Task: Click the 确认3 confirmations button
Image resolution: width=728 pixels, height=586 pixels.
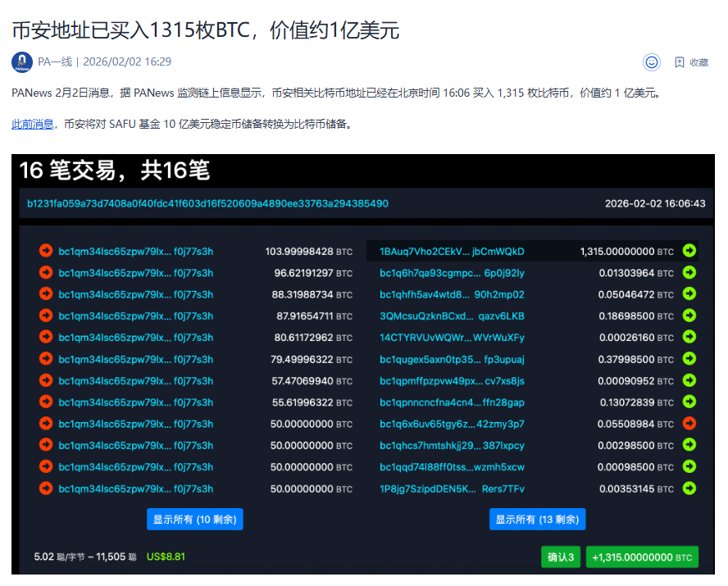Action: coord(560,557)
